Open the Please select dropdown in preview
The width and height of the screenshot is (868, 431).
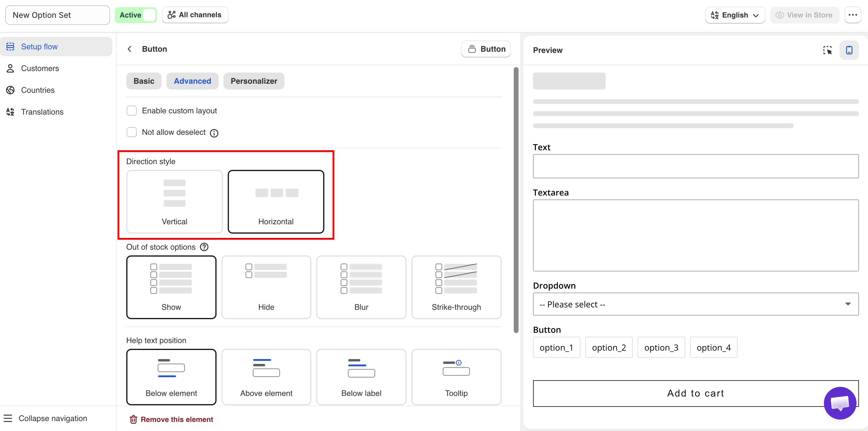click(x=696, y=304)
